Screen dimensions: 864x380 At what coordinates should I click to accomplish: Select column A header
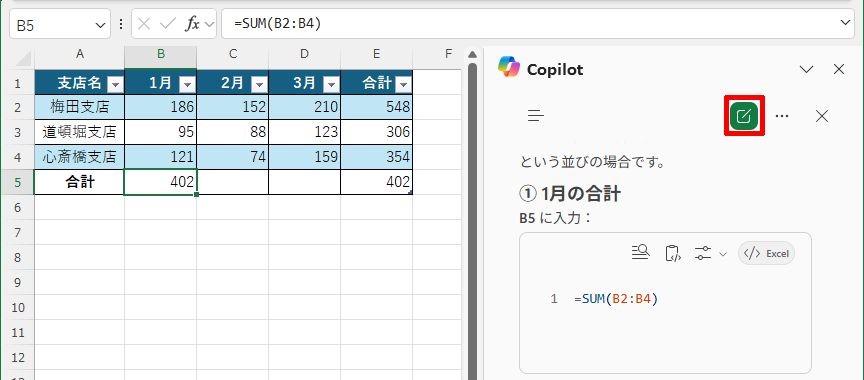coord(80,54)
